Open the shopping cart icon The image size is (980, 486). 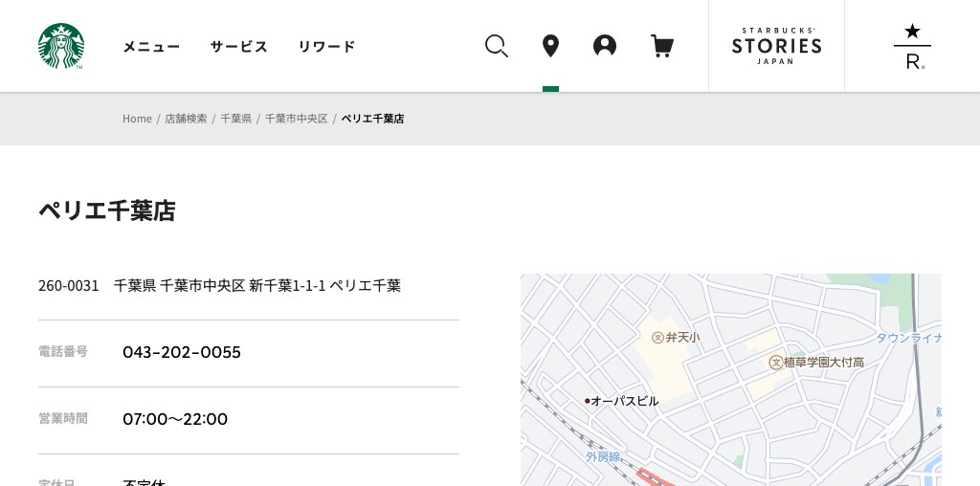click(662, 46)
